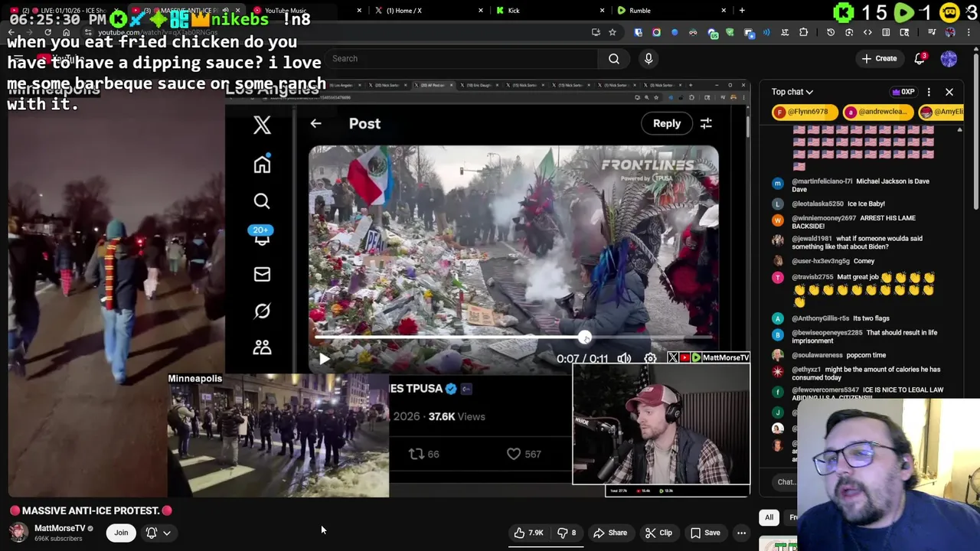Click the 0XP chat badge
980x551 pixels.
point(903,92)
